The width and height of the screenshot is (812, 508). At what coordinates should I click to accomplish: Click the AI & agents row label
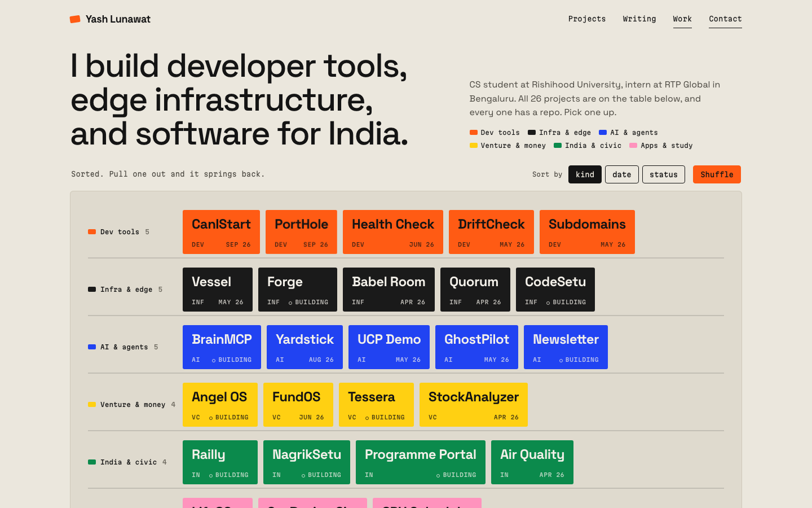tap(123, 347)
